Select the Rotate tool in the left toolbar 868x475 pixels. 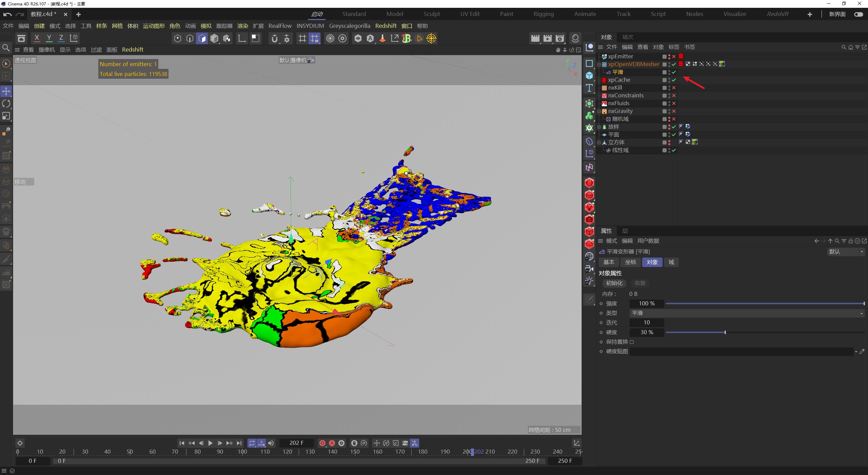point(6,103)
